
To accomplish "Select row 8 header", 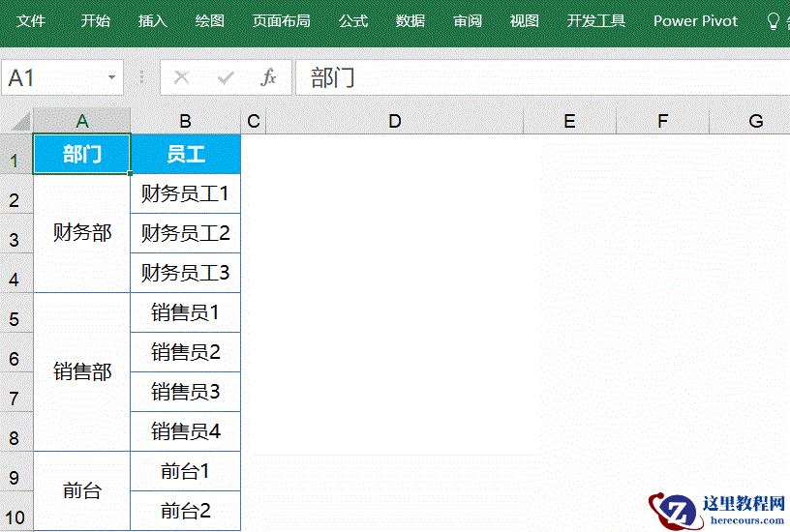I will coord(16,431).
